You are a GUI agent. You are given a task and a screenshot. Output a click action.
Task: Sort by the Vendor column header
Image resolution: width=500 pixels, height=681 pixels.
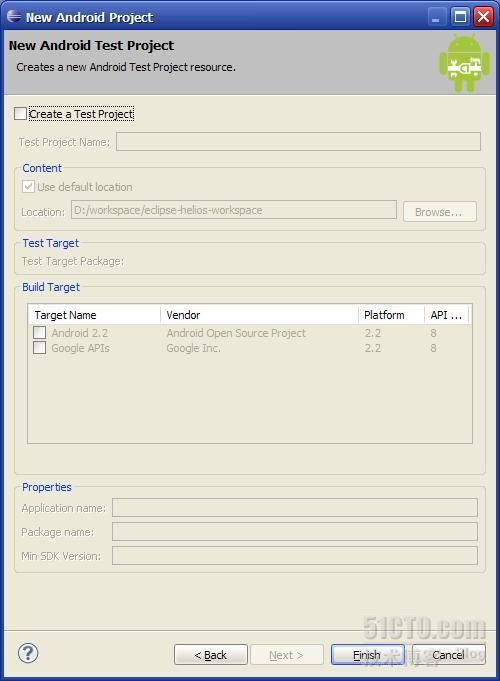point(259,315)
